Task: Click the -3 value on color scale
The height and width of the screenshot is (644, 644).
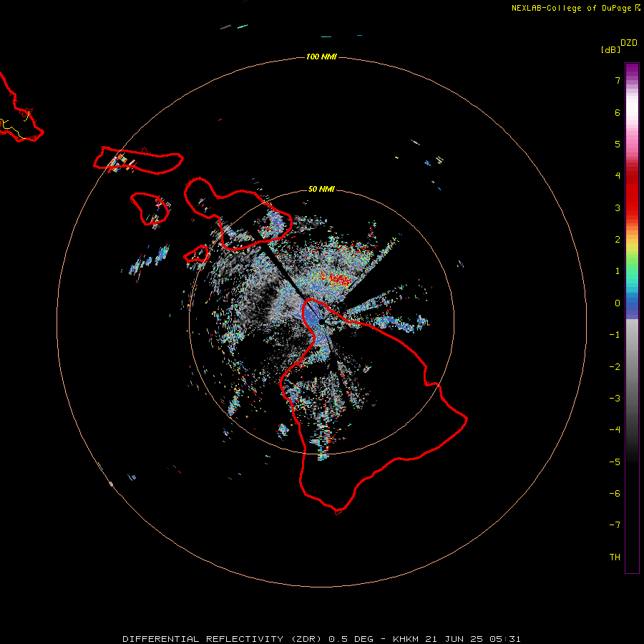Action: pyautogui.click(x=615, y=398)
